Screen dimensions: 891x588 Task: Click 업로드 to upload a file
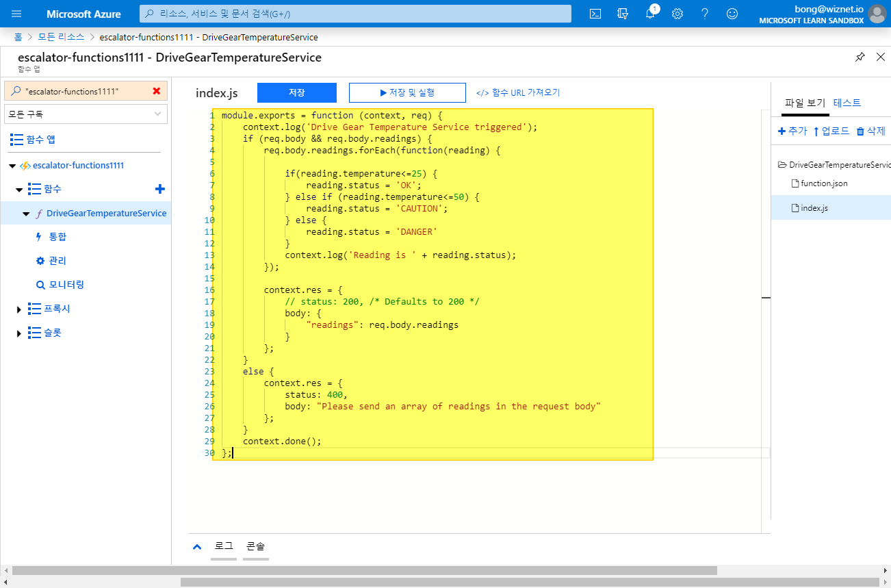[x=831, y=131]
